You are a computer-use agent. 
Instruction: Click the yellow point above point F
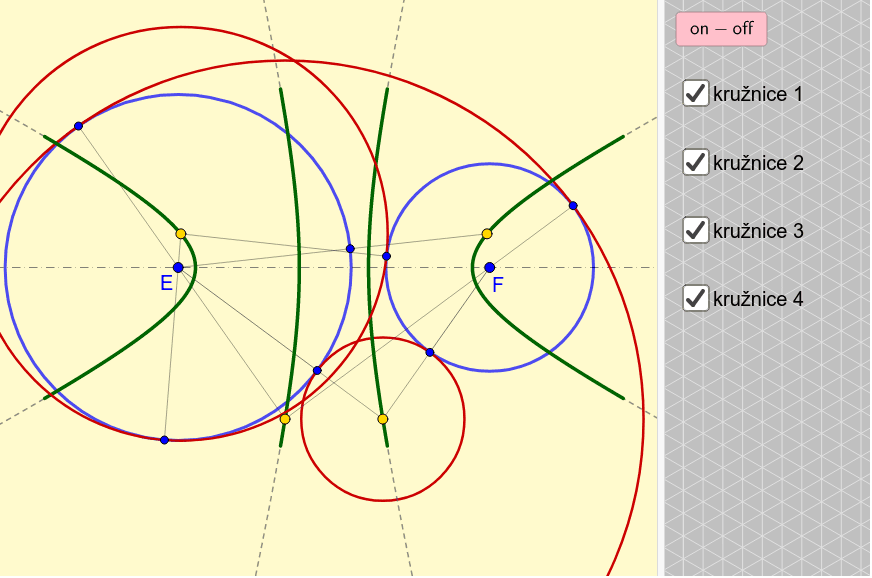click(x=487, y=234)
